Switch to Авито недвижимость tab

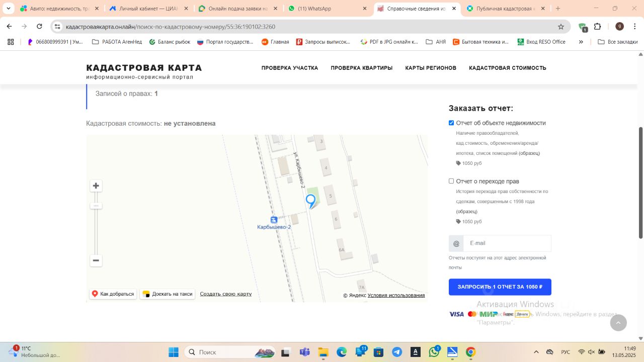pos(59,9)
